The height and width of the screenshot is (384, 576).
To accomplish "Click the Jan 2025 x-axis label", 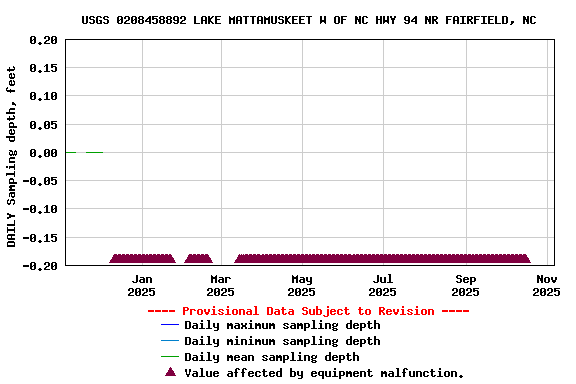I will (x=141, y=286).
